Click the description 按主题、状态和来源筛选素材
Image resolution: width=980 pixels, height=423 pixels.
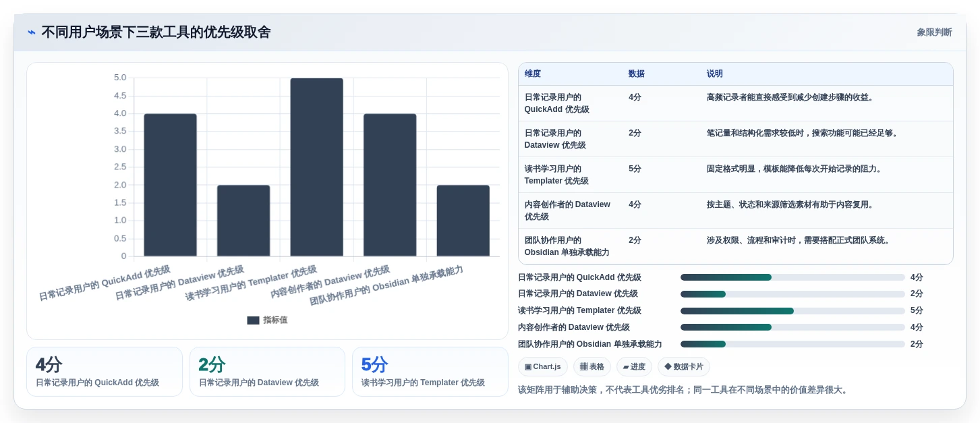[x=790, y=204]
